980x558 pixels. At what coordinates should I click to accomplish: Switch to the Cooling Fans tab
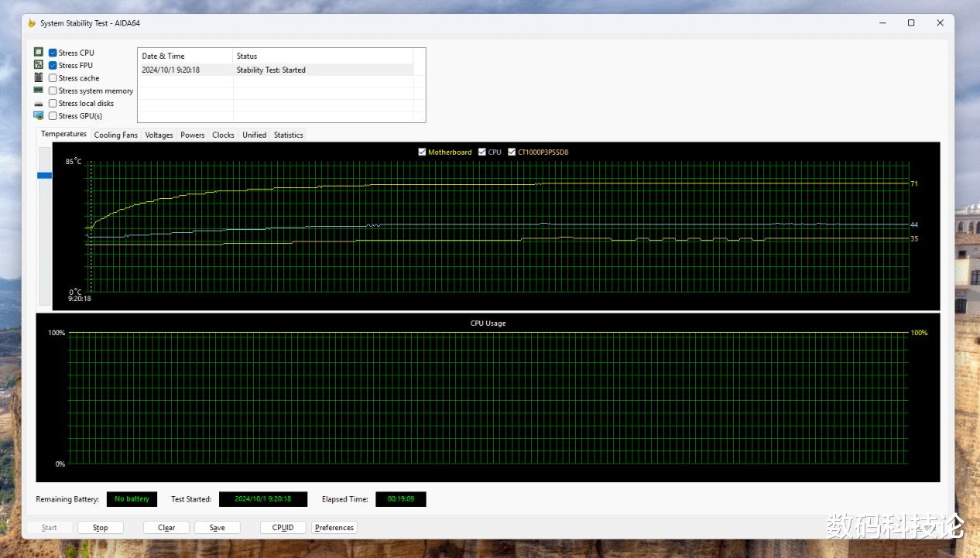click(x=116, y=135)
